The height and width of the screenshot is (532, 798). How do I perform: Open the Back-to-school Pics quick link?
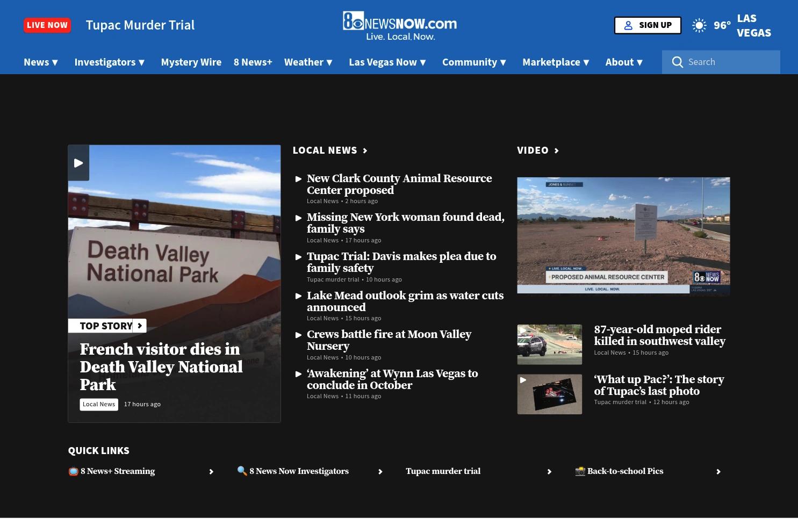626,471
